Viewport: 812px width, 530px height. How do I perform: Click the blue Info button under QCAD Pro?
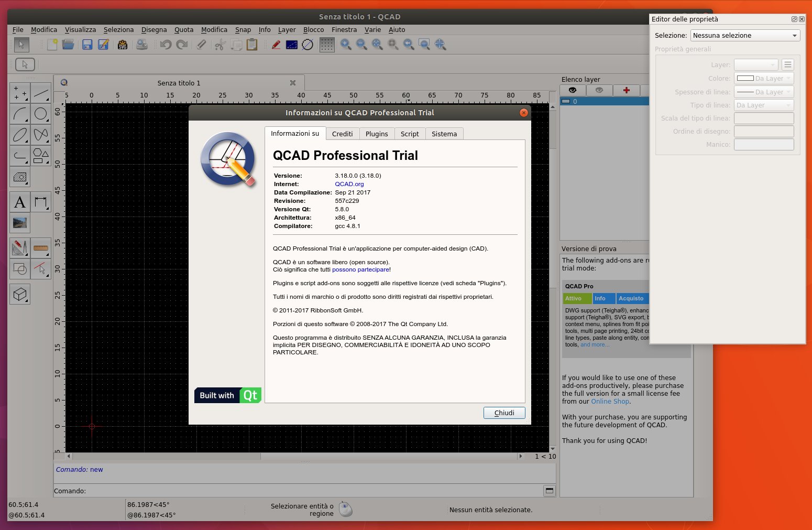point(604,298)
